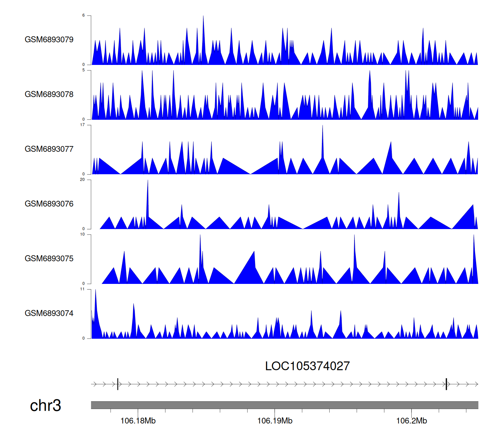This screenshot has height=444, width=504.
Task: Click the LOC105374027 gene name
Action: coord(307,366)
